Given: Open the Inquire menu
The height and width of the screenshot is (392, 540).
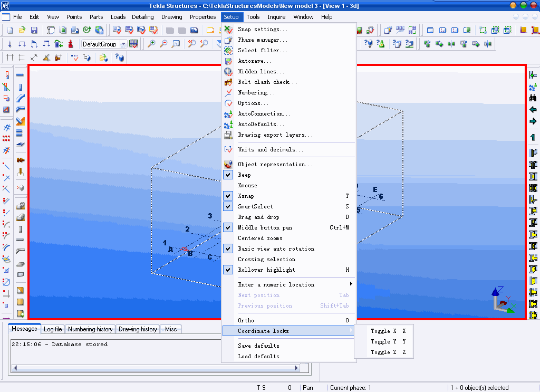Looking at the screenshot, I should [276, 17].
